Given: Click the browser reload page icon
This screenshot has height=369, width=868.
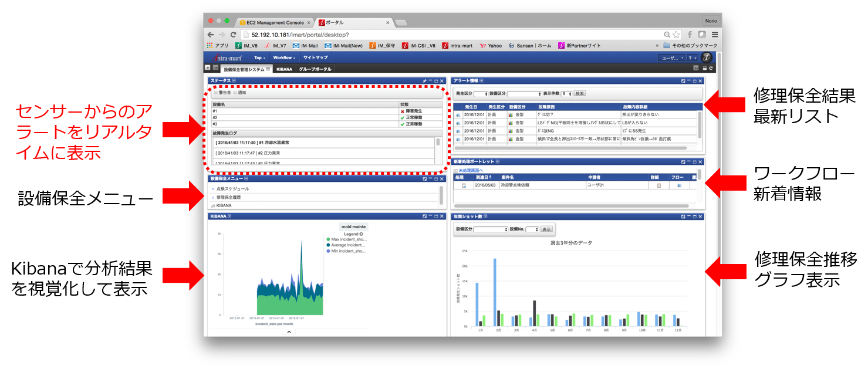Looking at the screenshot, I should click(x=233, y=35).
